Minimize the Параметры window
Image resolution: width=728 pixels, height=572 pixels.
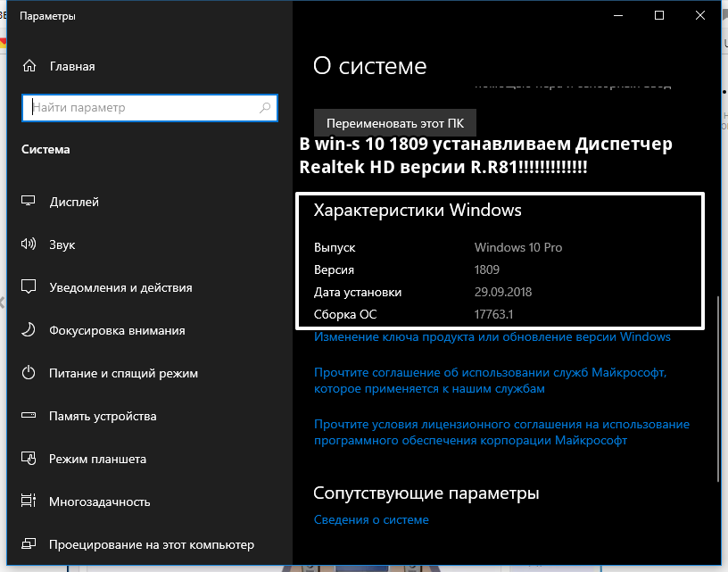pyautogui.click(x=618, y=15)
